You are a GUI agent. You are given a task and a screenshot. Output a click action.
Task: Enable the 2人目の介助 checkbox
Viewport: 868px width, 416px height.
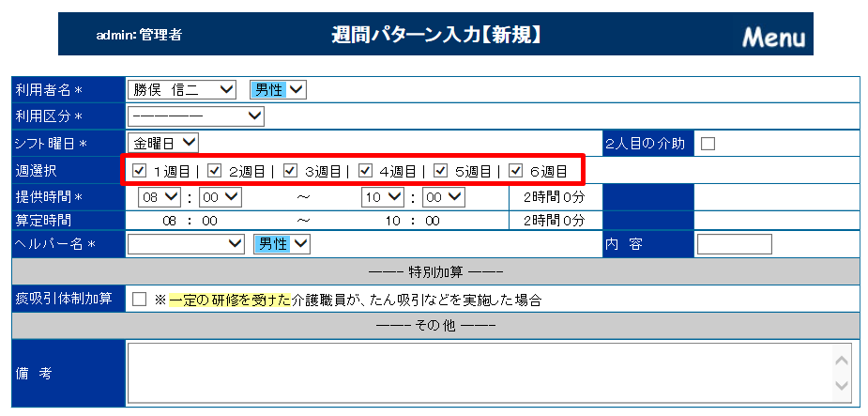click(x=708, y=144)
